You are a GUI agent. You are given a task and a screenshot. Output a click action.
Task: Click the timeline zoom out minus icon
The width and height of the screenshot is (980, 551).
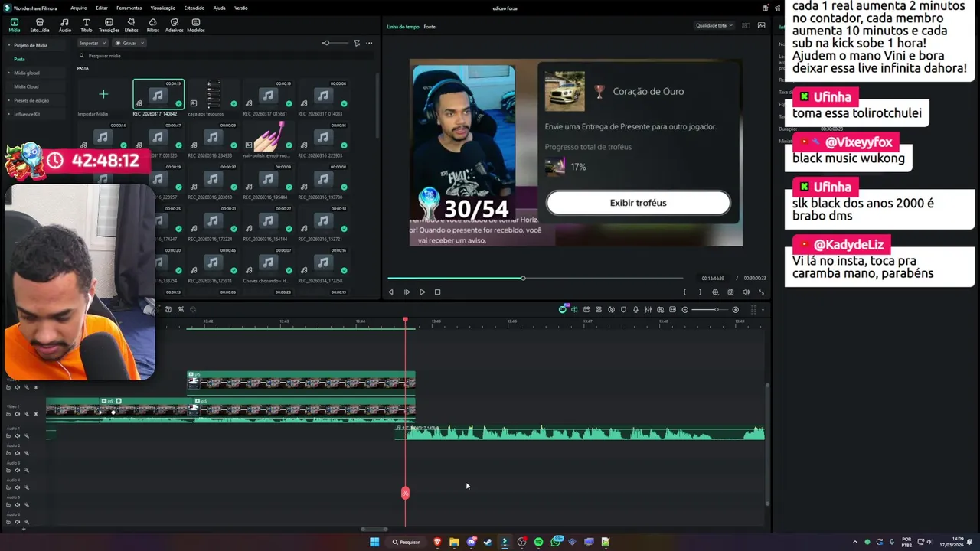(685, 310)
